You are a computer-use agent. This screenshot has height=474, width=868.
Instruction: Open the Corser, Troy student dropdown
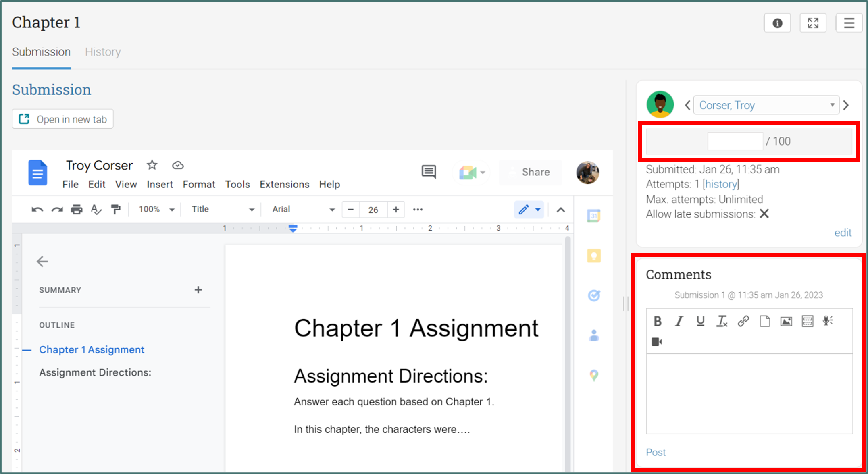[766, 105]
